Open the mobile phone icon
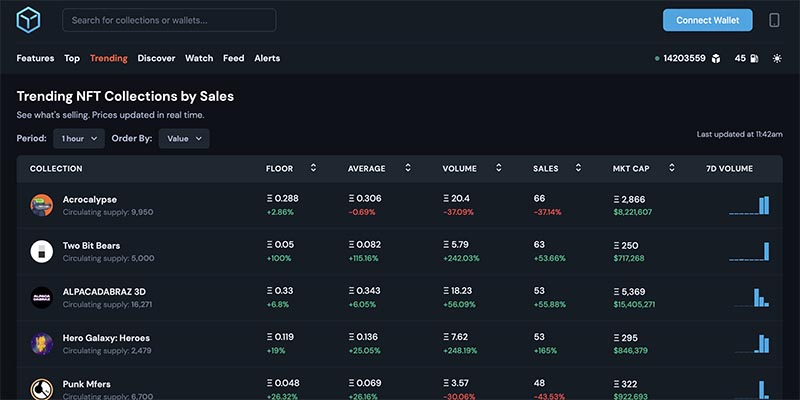800x400 pixels. (x=774, y=20)
